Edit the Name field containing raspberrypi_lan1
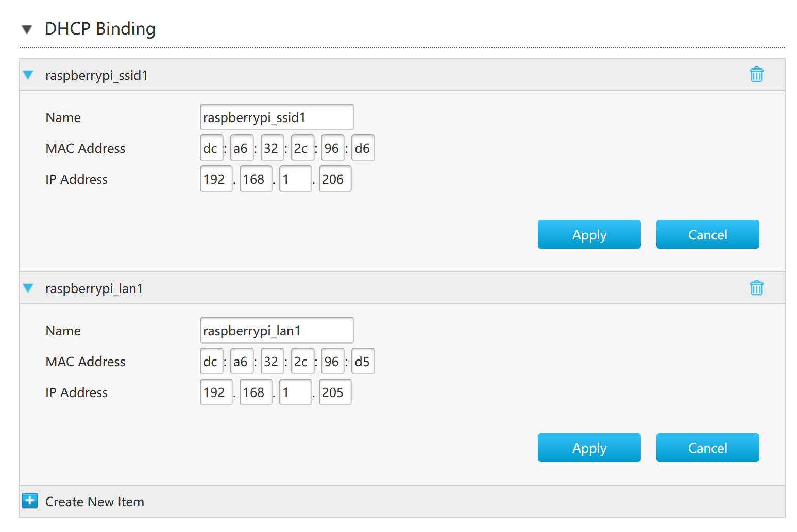The image size is (797, 532). 277,331
